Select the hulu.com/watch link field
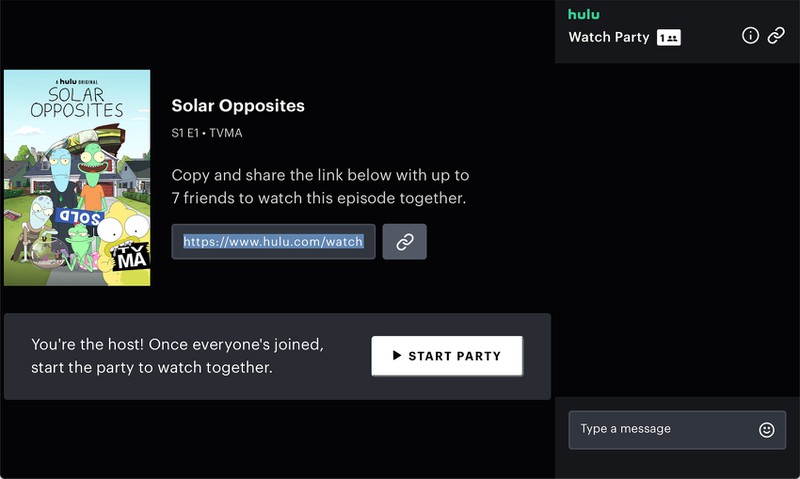Screen dimensions: 800x479 click(273, 241)
